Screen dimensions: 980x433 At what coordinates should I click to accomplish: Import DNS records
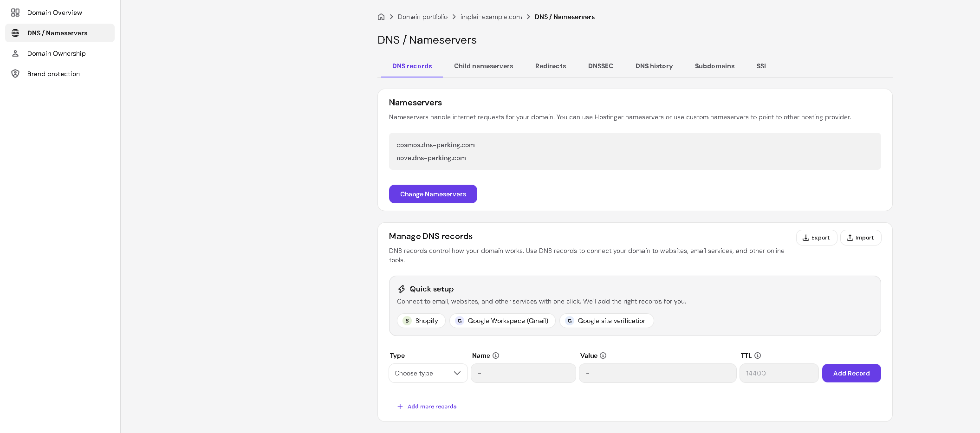861,238
